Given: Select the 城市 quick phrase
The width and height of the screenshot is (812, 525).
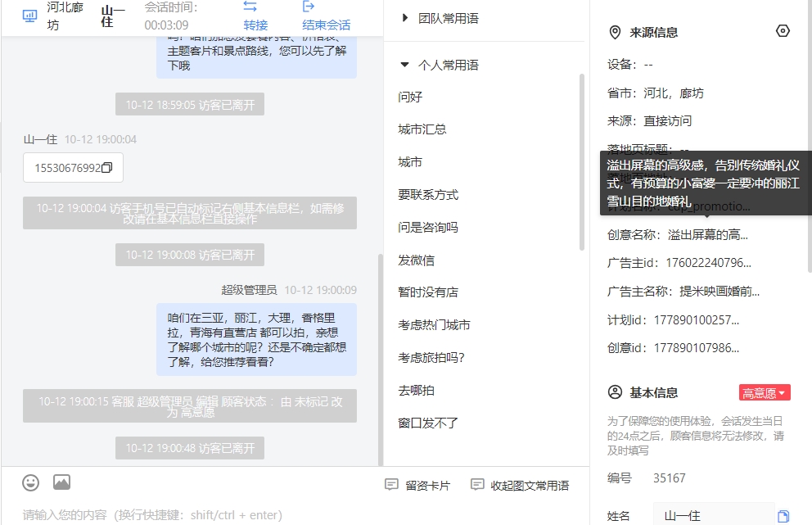Looking at the screenshot, I should pyautogui.click(x=410, y=161).
